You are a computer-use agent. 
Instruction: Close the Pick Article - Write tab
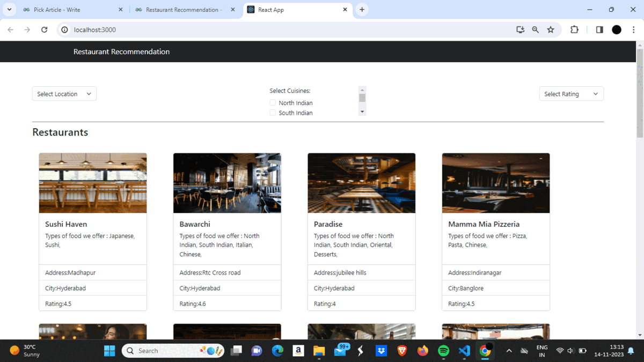click(x=120, y=10)
